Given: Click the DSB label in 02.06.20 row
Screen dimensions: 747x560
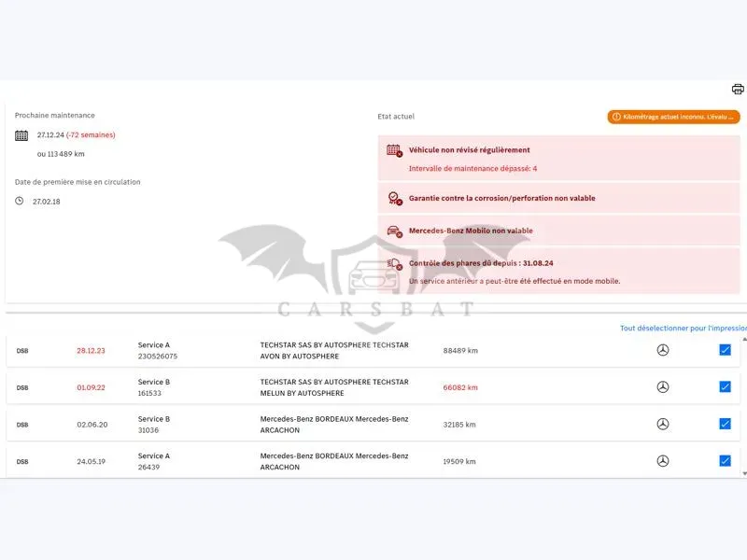Looking at the screenshot, I should tap(22, 425).
